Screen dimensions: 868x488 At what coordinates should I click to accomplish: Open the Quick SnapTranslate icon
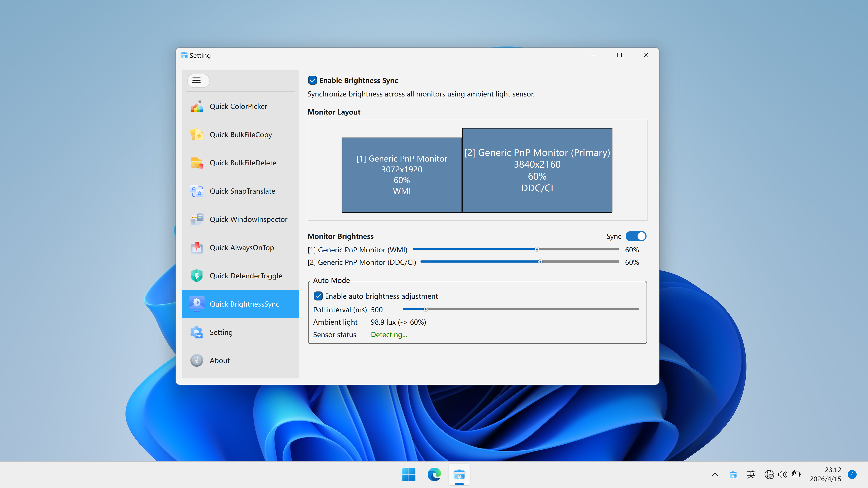pos(197,191)
